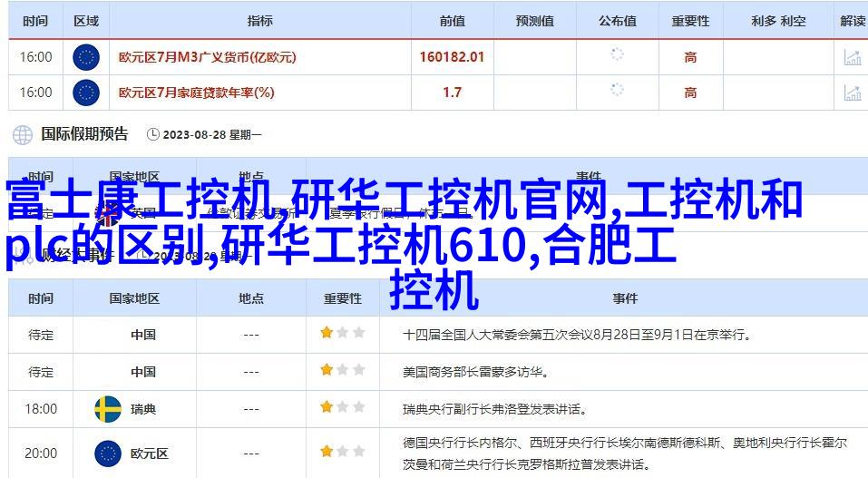This screenshot has width=868, height=478.
Task: Click the 瑞典 country label
Action: pos(143,409)
